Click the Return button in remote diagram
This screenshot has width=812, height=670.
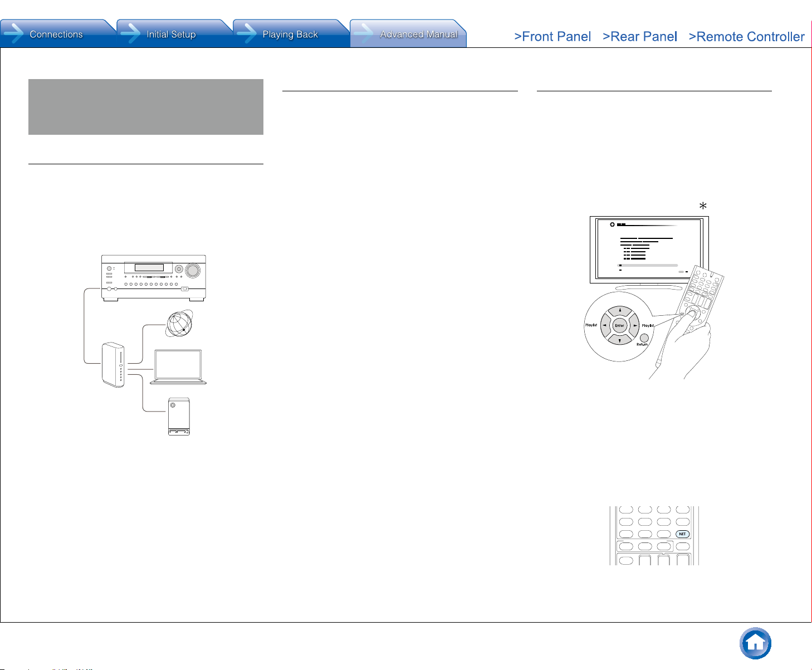pyautogui.click(x=644, y=338)
